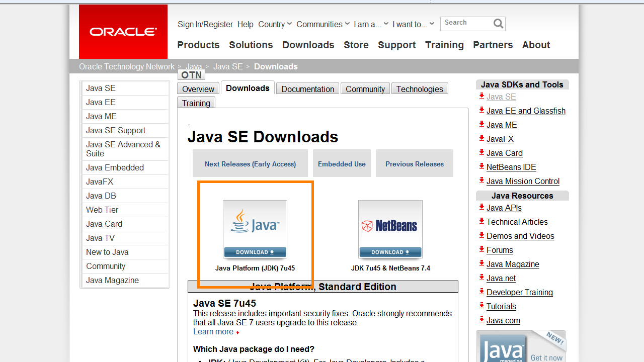Select Java SE in left sidebar
644x362 pixels.
click(125, 88)
